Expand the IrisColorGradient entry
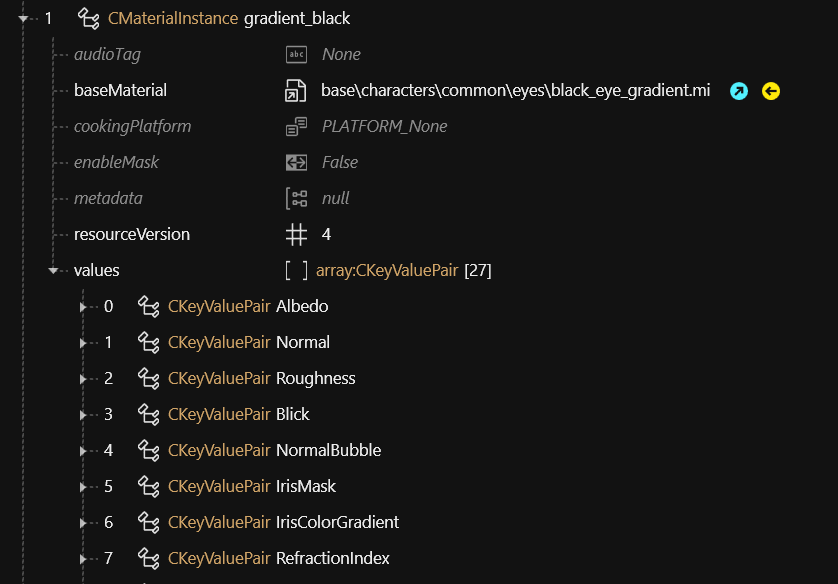This screenshot has width=838, height=584. point(84,523)
